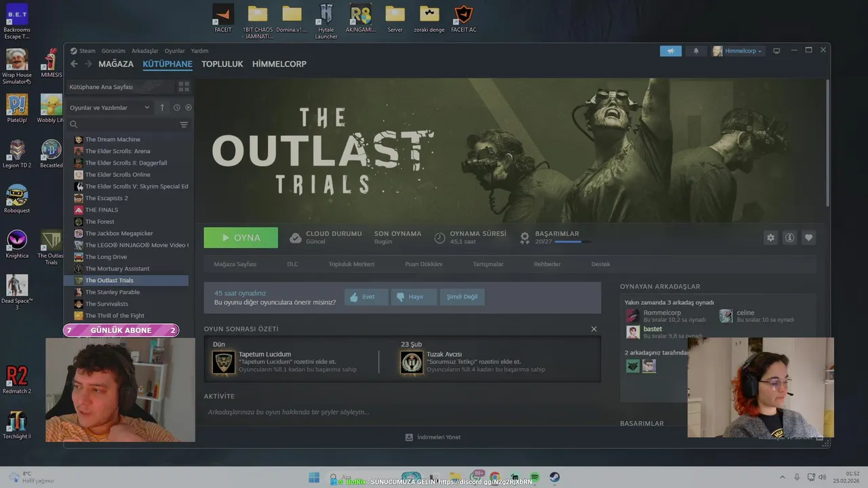Viewport: 868px width, 488px height.
Task: Select Torchlight II desktop icon
Action: (17, 425)
